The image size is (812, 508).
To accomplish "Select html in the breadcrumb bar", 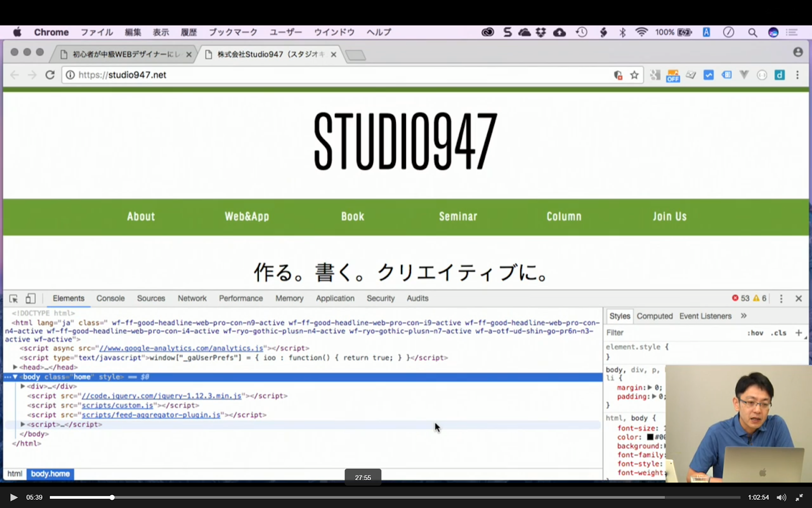I will tap(15, 474).
